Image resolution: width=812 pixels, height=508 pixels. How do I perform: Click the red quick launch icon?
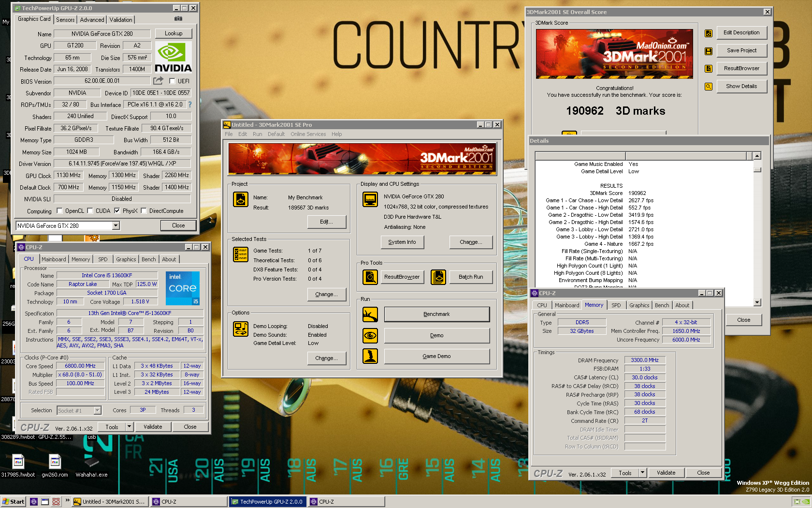pyautogui.click(x=56, y=502)
